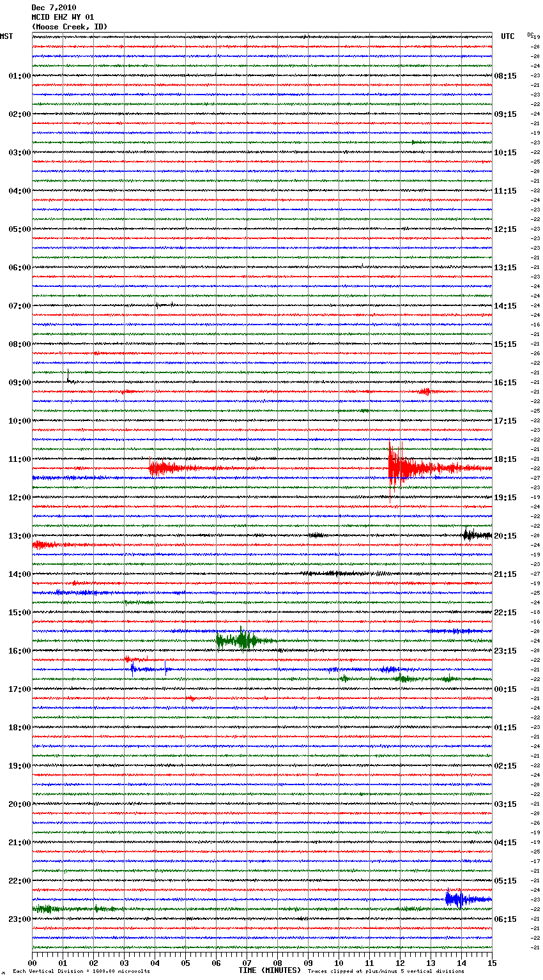Click the 12:15 UTC time label
Viewport: 543px width, 980px height.
pos(505,229)
